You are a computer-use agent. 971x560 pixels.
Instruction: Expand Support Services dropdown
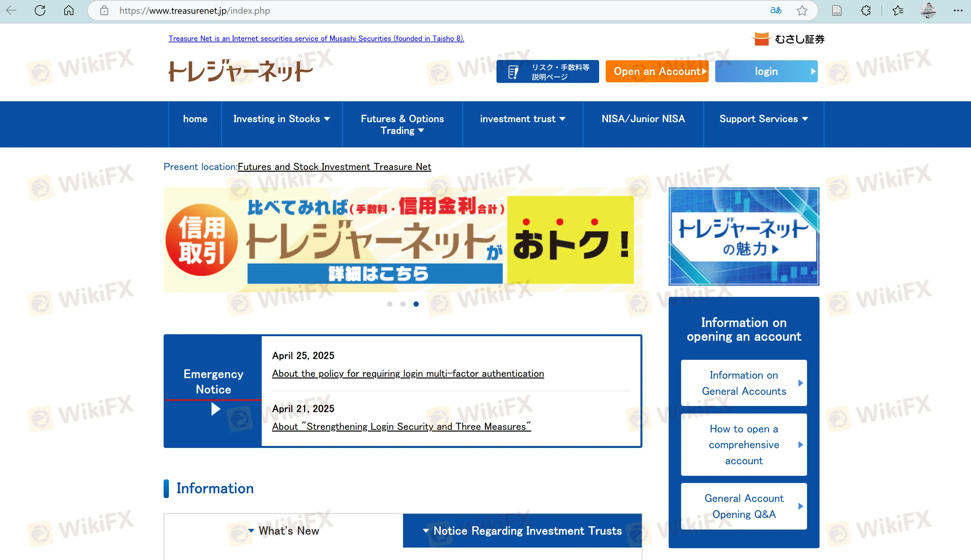click(763, 119)
